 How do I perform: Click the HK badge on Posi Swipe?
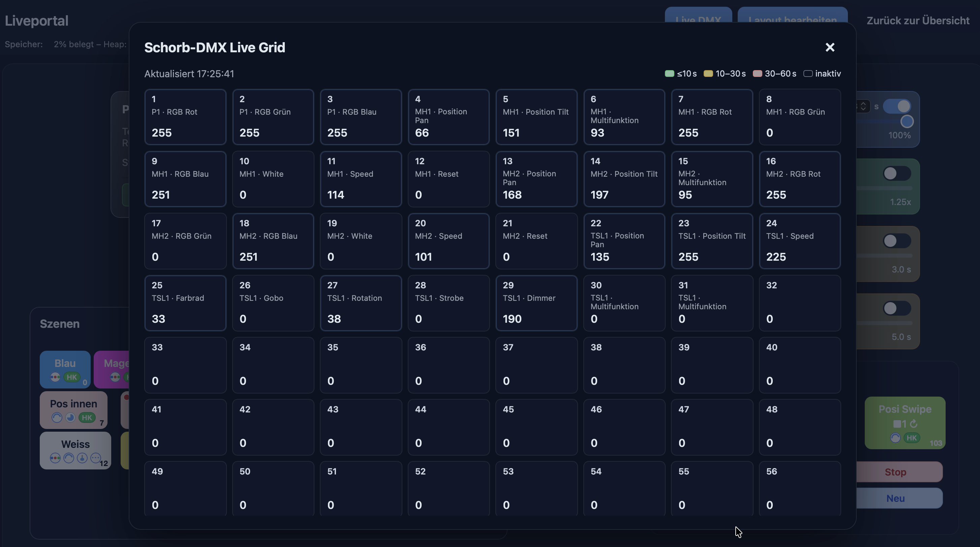click(912, 438)
